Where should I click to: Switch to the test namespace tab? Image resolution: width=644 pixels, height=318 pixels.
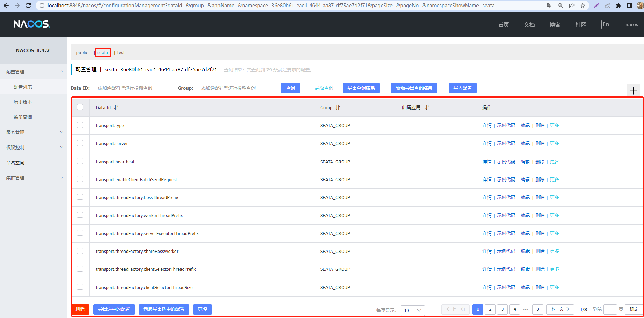point(121,53)
